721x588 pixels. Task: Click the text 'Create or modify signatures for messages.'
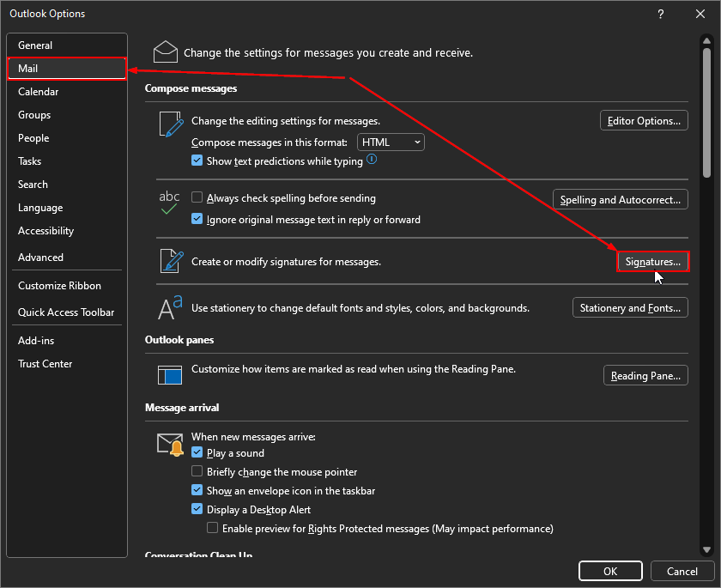pos(286,262)
